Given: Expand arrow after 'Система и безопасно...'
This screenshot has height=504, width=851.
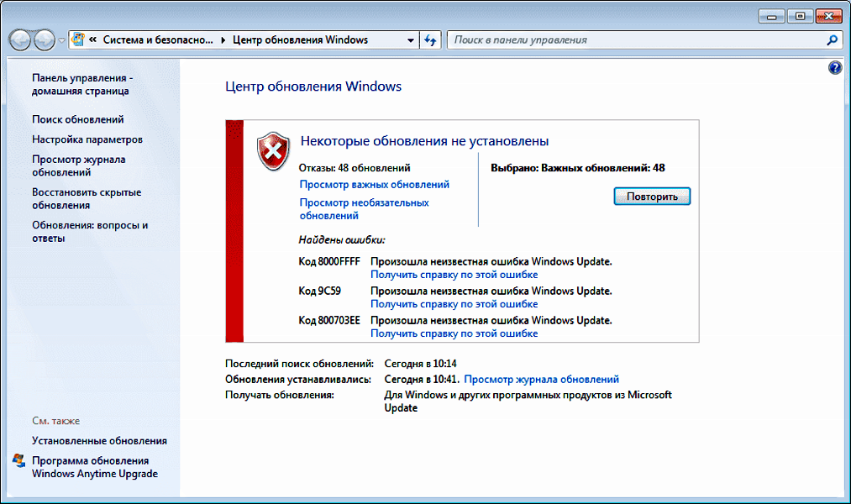Looking at the screenshot, I should pyautogui.click(x=223, y=39).
